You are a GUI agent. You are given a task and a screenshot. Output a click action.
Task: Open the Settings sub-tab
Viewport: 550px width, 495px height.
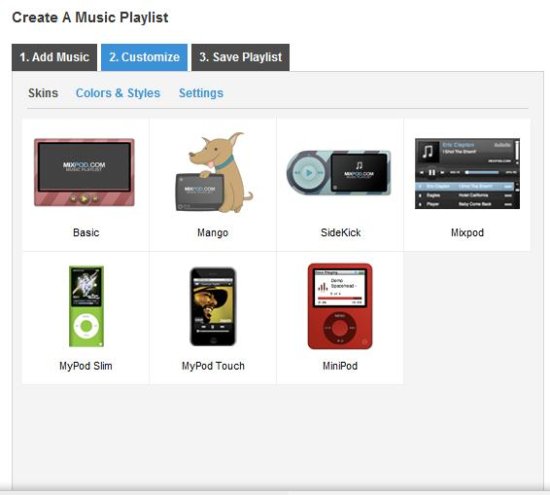tap(201, 93)
